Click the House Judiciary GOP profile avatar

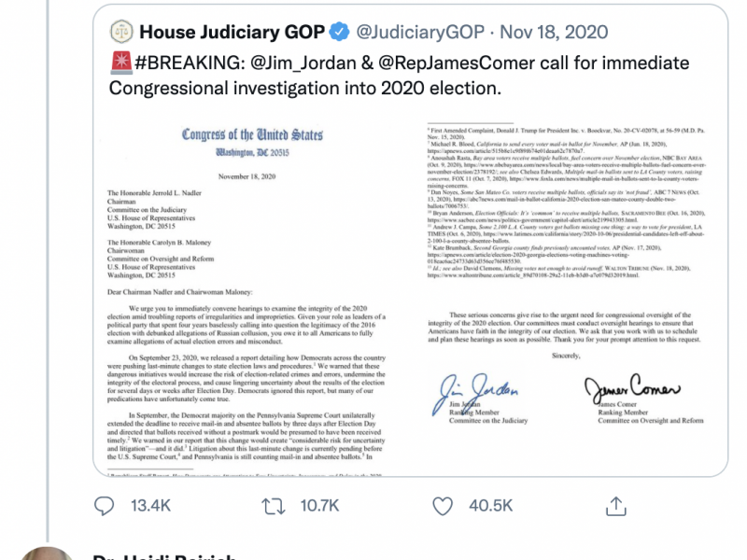[120, 32]
